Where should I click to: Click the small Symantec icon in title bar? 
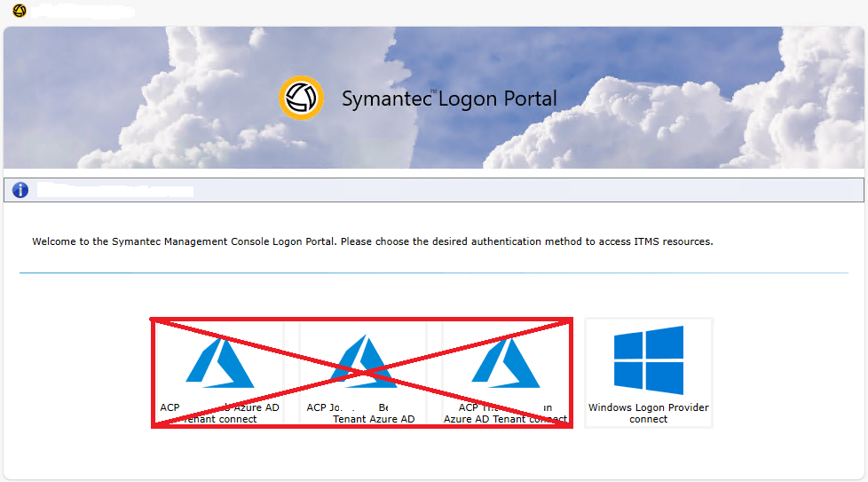tap(20, 11)
